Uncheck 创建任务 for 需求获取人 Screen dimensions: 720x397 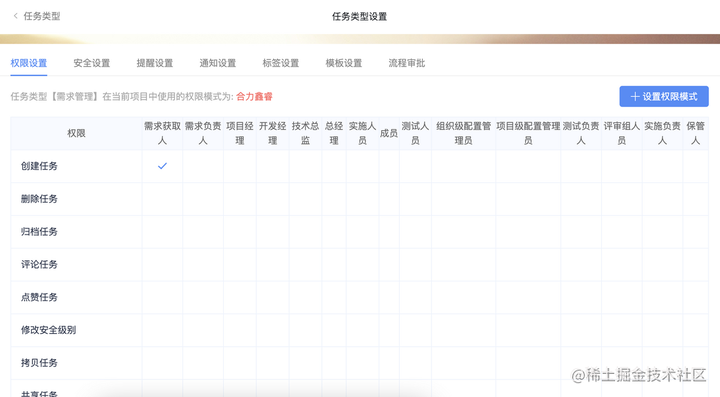(x=162, y=166)
